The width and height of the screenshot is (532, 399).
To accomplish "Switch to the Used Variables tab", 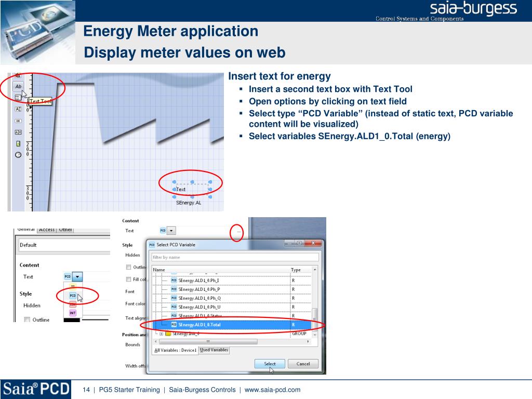I will point(214,350).
